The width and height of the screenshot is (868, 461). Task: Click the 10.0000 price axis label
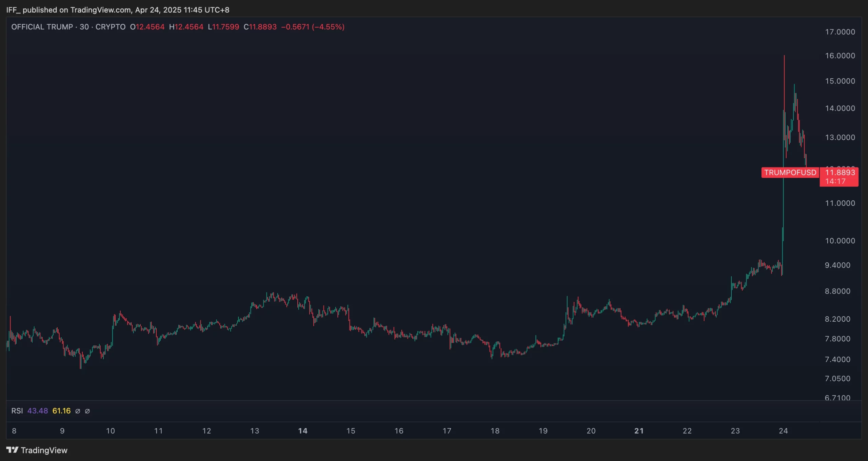[x=840, y=241]
